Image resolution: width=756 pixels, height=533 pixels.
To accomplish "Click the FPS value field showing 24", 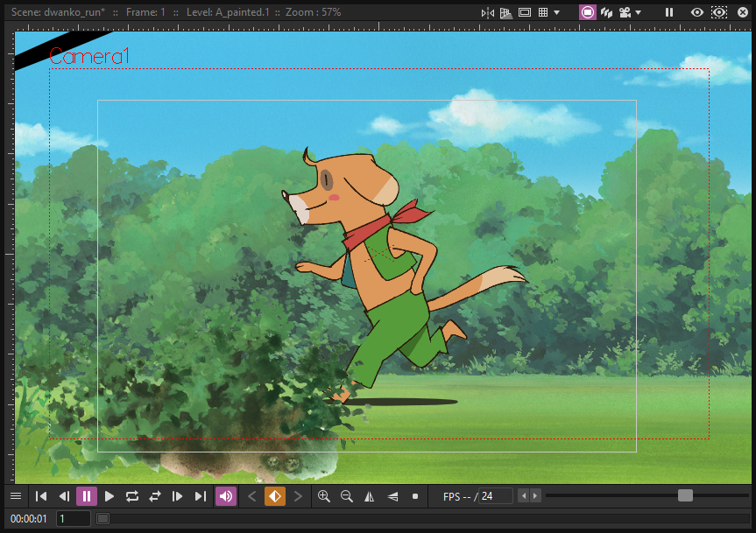I will coord(496,496).
